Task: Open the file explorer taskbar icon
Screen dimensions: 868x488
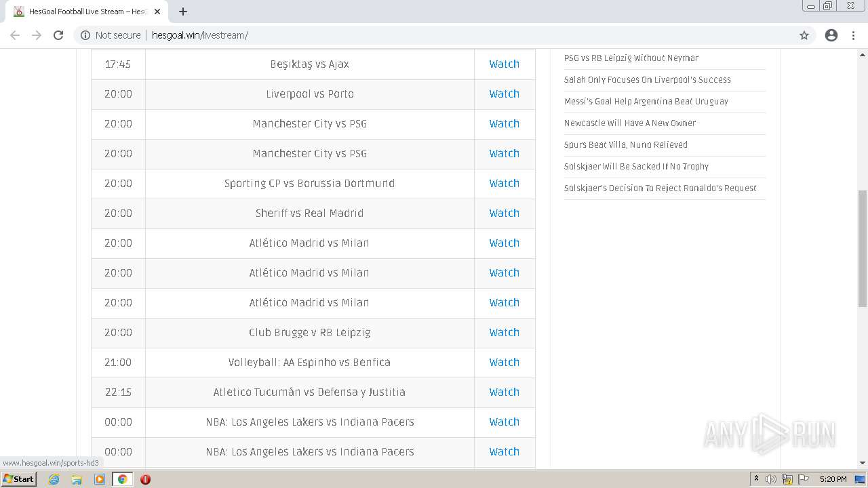Action: (x=77, y=479)
